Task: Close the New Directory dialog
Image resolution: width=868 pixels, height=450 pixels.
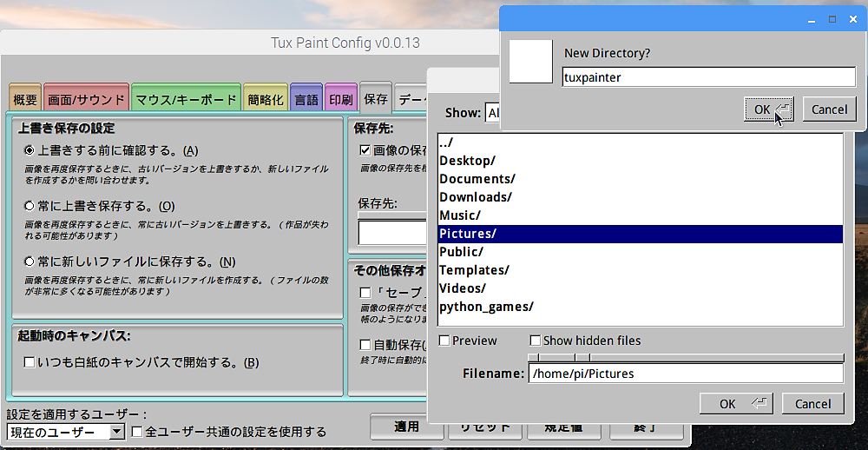Action: 853,19
